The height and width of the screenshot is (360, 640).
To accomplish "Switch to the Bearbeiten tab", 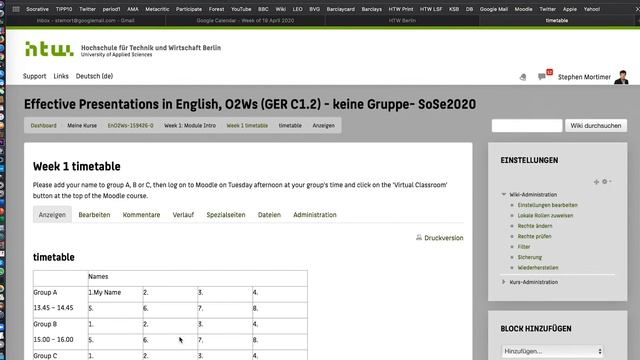I will [94, 215].
